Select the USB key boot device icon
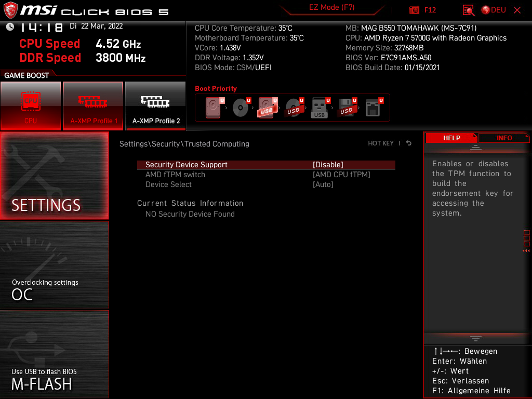Screen dimensions: 532x399 pos(320,108)
